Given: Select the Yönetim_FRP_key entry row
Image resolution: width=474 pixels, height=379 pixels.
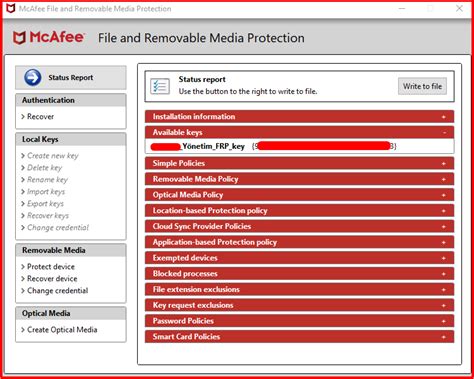Looking at the screenshot, I should (x=299, y=146).
